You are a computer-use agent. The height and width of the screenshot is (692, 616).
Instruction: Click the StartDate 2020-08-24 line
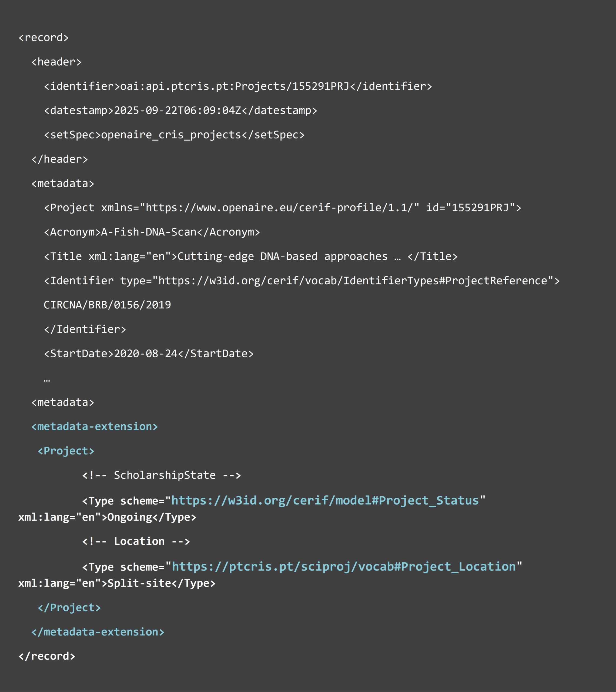(x=149, y=354)
